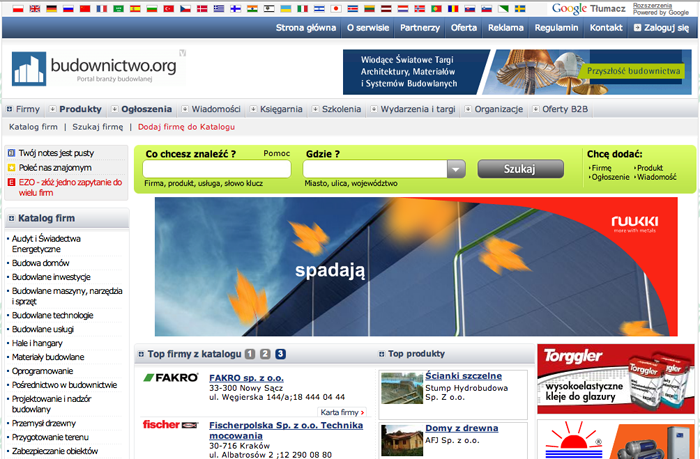
Task: Open the Pomoc help link
Action: pos(276,153)
